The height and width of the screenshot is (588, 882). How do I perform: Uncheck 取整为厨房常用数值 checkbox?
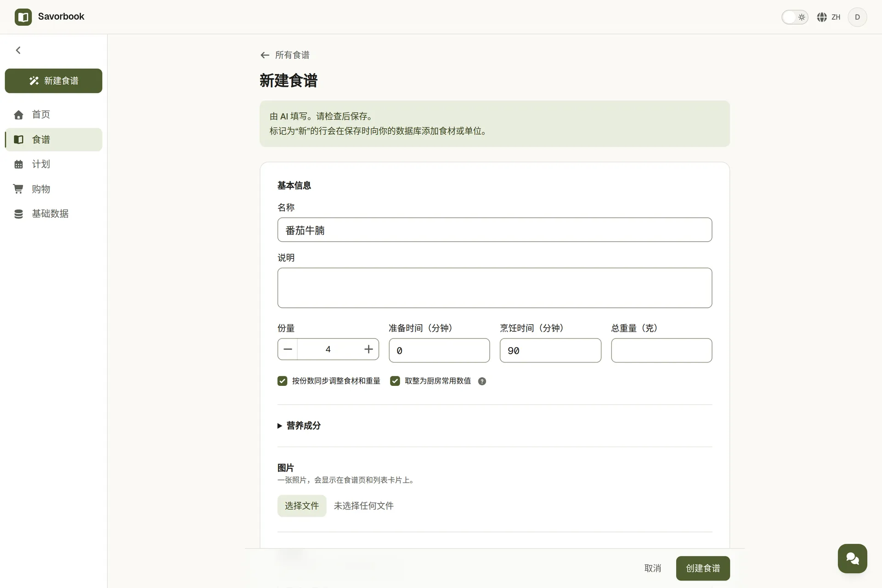coord(395,381)
